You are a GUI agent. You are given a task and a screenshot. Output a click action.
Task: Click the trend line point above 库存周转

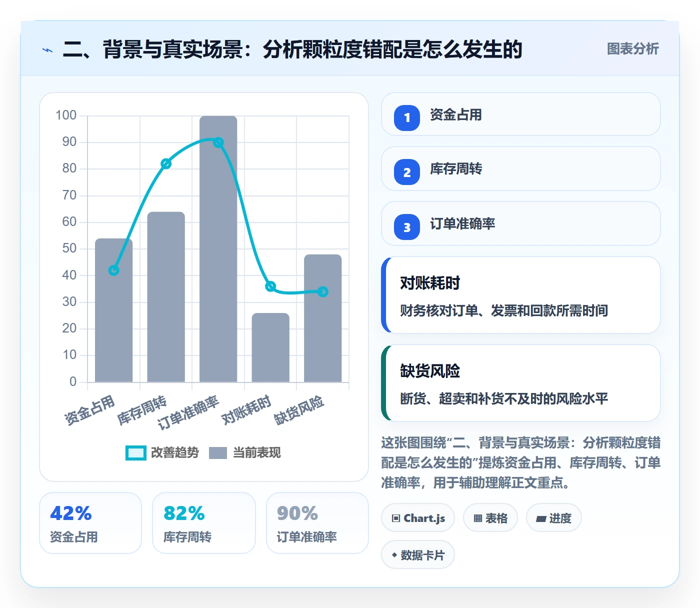(x=166, y=164)
